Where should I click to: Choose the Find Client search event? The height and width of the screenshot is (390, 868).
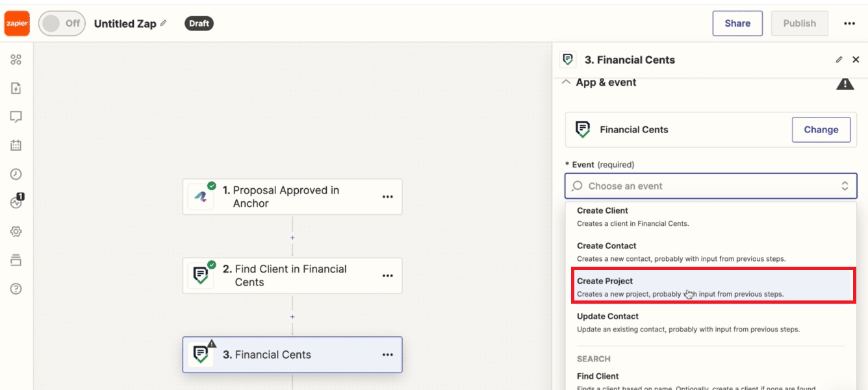(x=711, y=381)
